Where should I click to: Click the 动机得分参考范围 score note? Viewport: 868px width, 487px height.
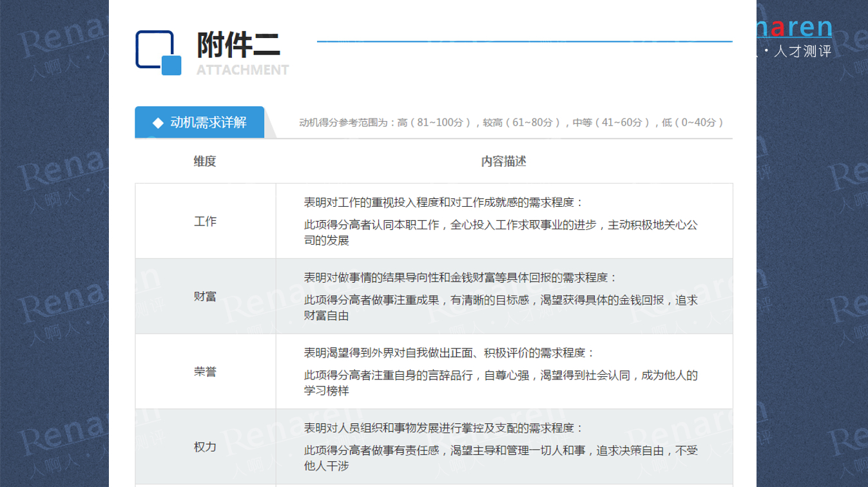click(x=512, y=122)
